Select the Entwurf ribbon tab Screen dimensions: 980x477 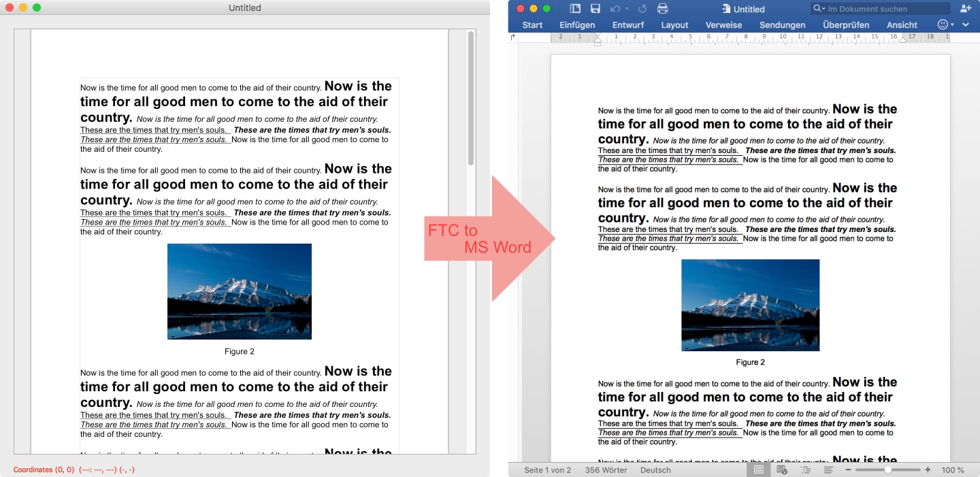628,25
